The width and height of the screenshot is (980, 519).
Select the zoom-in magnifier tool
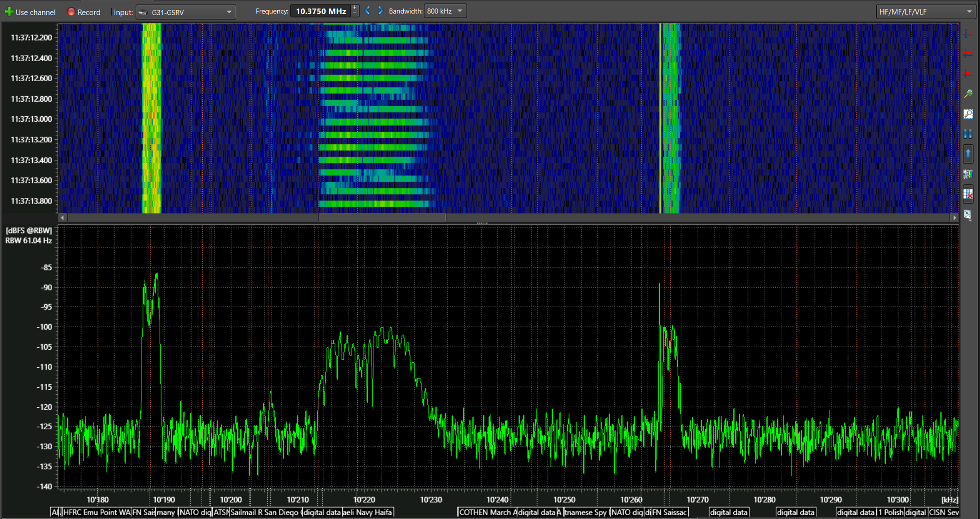[x=968, y=94]
